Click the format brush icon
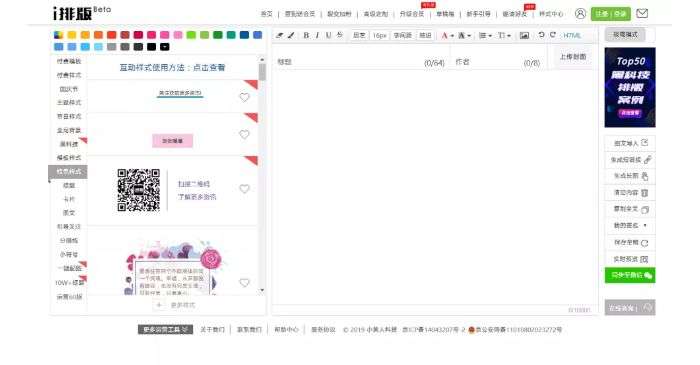 click(291, 35)
